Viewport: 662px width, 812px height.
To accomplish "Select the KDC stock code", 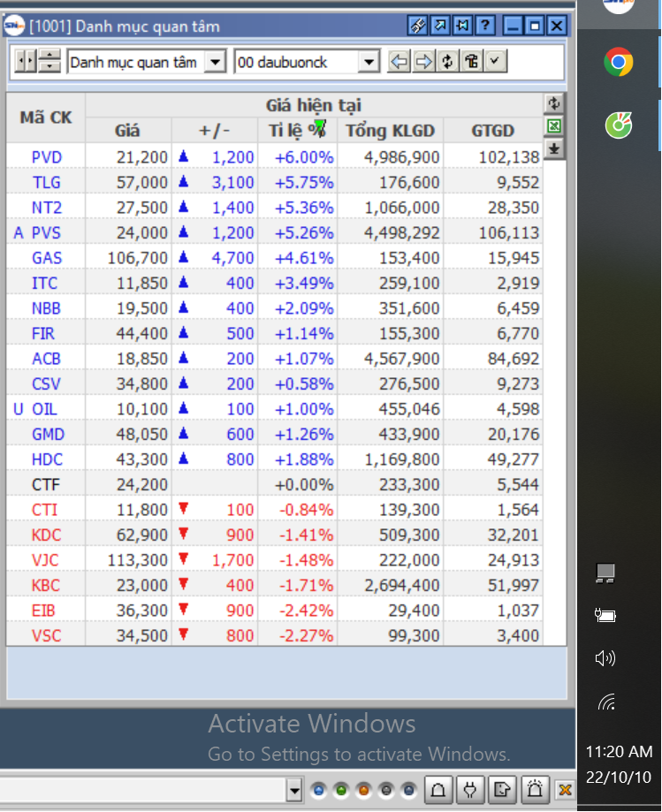I will pyautogui.click(x=46, y=535).
